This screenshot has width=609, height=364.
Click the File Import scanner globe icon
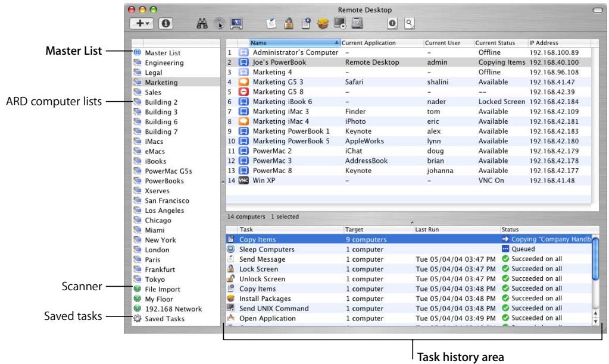click(137, 288)
